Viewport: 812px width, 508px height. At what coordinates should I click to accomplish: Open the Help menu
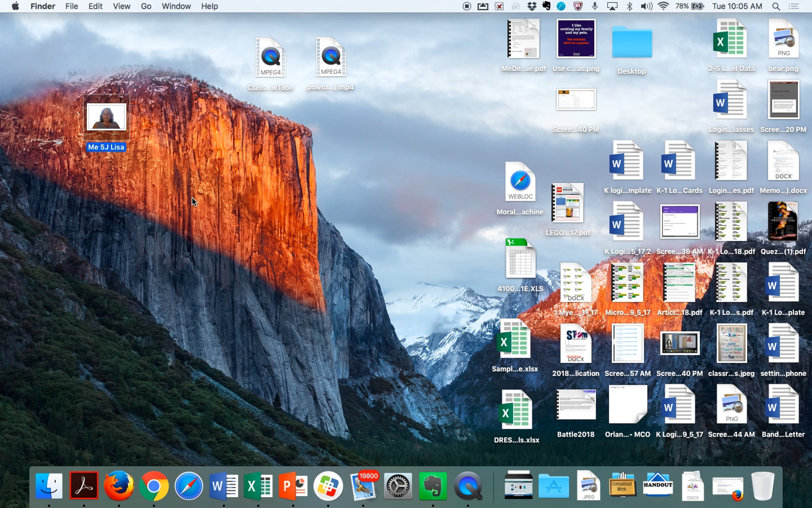click(x=209, y=6)
